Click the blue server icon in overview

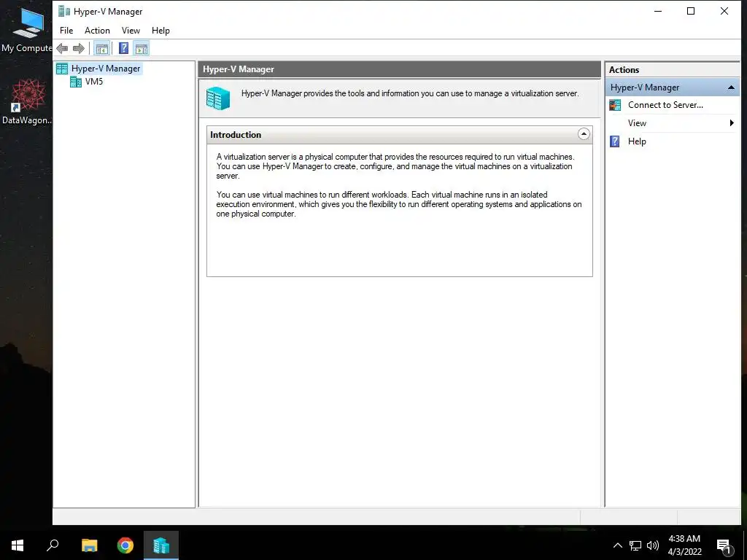(218, 98)
